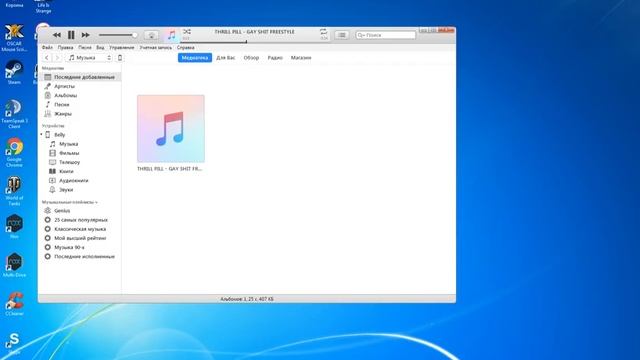Select Последние добавленные in the sidebar
Viewport: 640px width, 360px height.
(80, 77)
